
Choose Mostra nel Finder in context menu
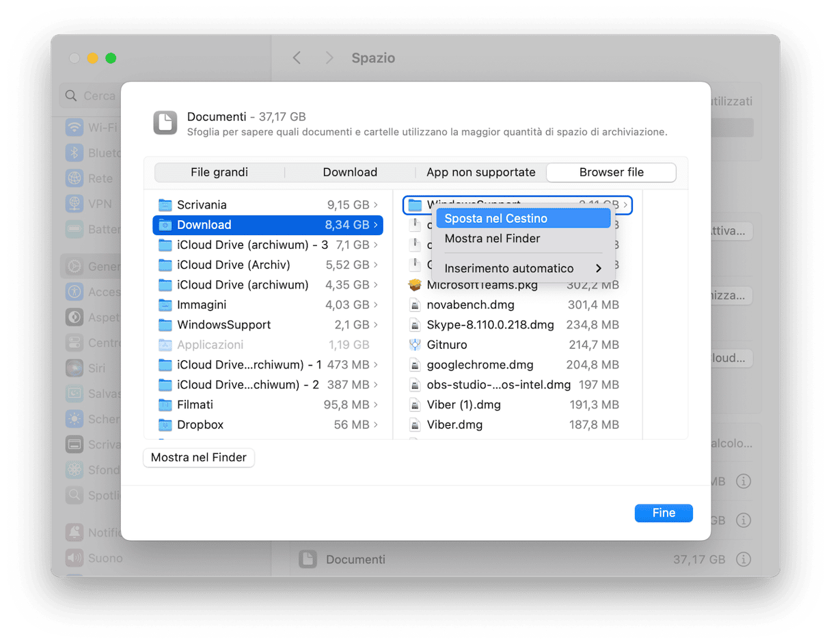492,239
